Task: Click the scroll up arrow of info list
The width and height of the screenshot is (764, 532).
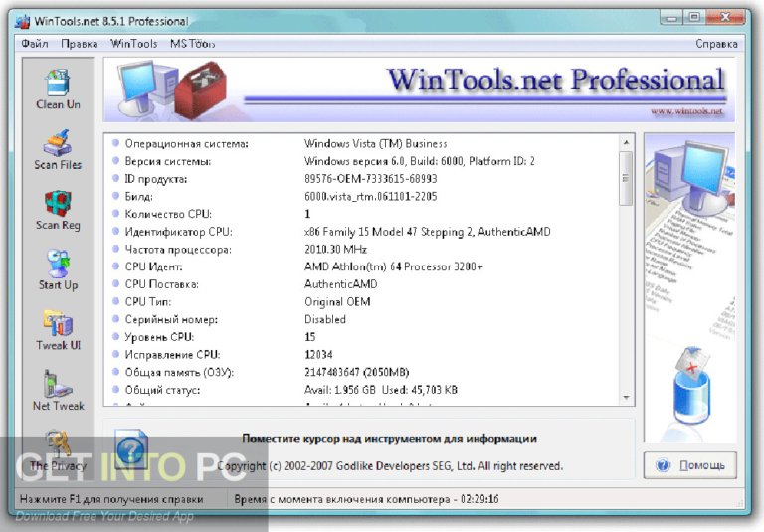Action: 626,142
